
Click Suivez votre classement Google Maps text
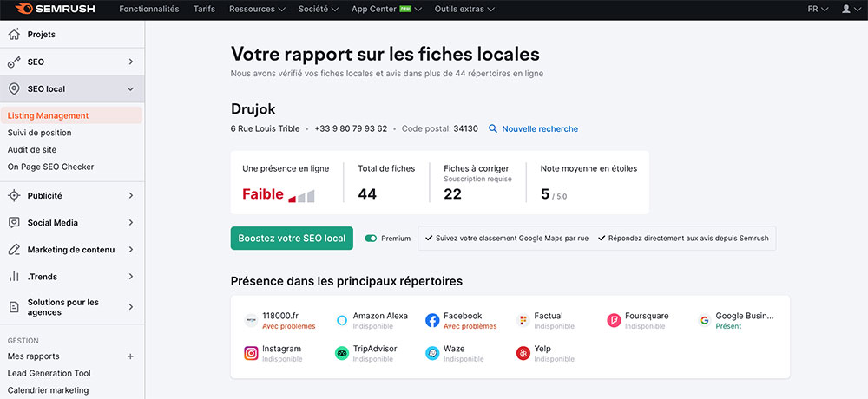point(512,239)
